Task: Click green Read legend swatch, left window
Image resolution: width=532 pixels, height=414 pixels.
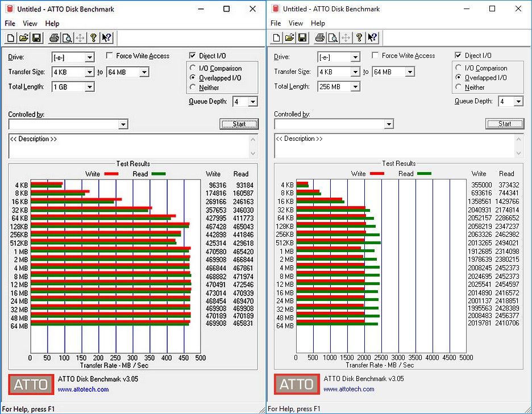Action: click(159, 174)
